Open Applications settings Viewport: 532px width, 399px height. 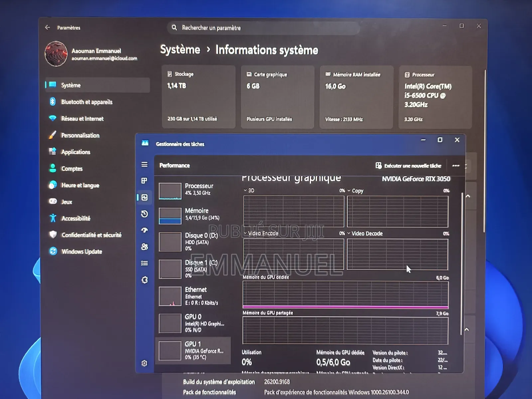(x=90, y=152)
